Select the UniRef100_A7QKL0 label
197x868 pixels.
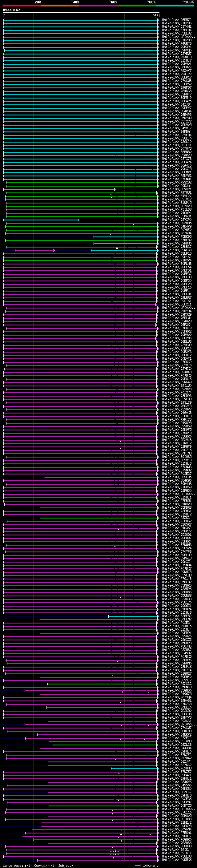[x=177, y=328]
